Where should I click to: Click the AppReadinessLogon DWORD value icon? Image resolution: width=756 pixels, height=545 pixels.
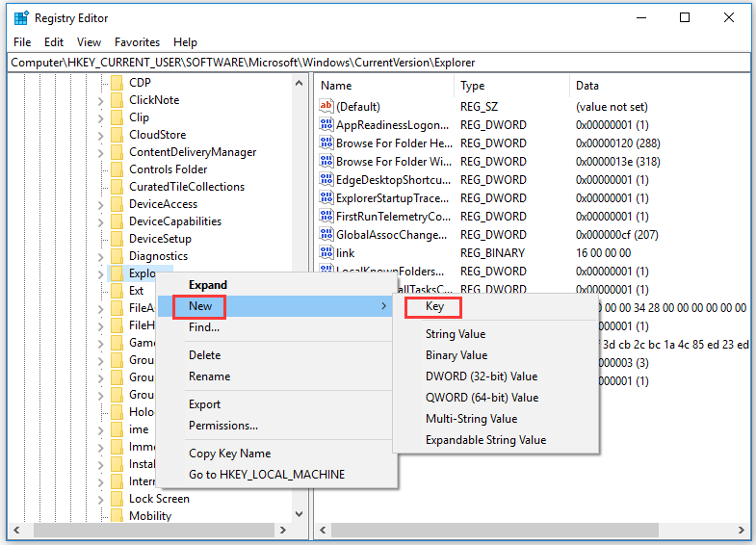[327, 125]
